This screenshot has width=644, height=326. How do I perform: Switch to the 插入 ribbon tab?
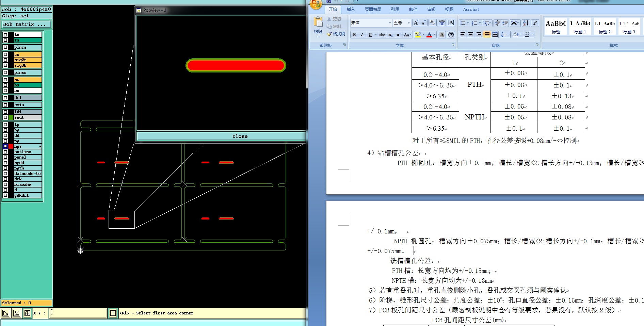[351, 10]
